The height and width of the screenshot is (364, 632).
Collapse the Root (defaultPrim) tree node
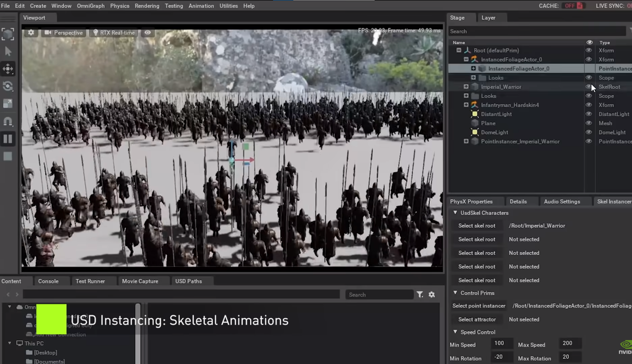click(x=459, y=50)
